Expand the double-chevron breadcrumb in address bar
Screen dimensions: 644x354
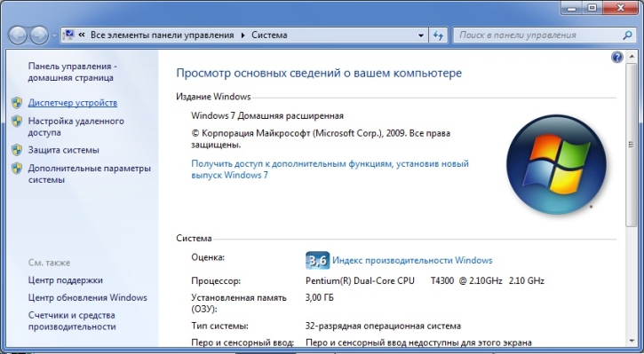click(82, 35)
